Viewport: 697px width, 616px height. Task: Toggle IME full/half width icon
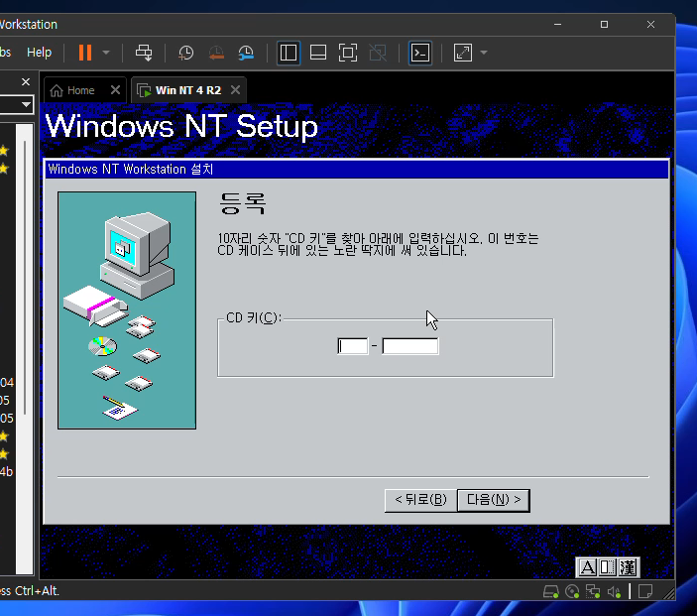607,567
